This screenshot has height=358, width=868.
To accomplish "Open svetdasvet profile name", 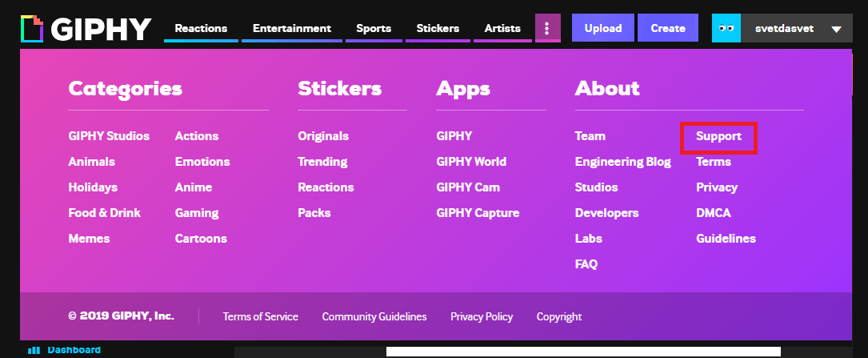I will tap(785, 28).
